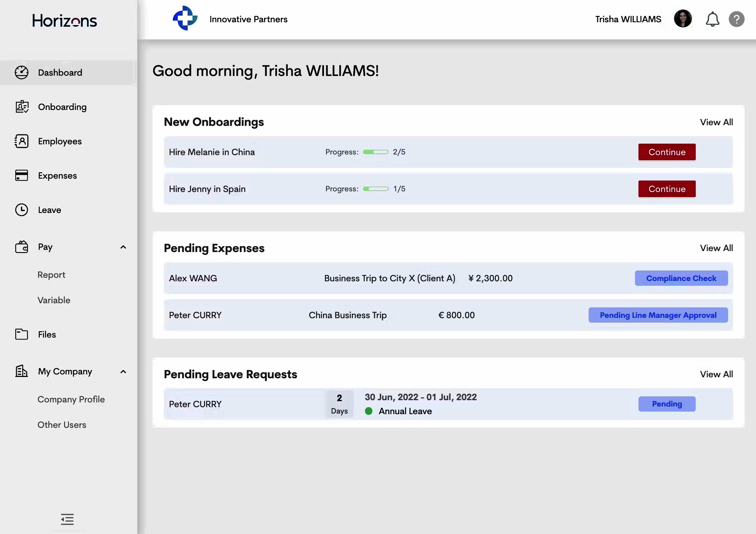Image resolution: width=756 pixels, height=534 pixels.
Task: Click Hire Jenny progress bar
Action: pyautogui.click(x=376, y=189)
